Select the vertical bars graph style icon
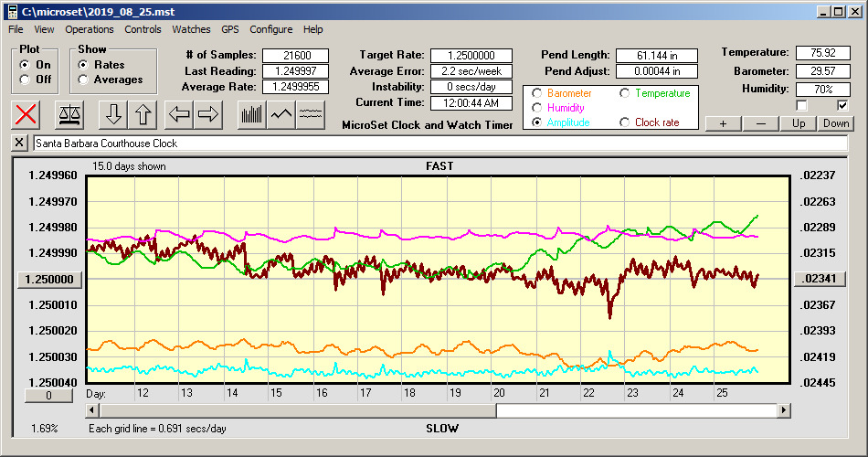This screenshot has width=868, height=457. 251,114
